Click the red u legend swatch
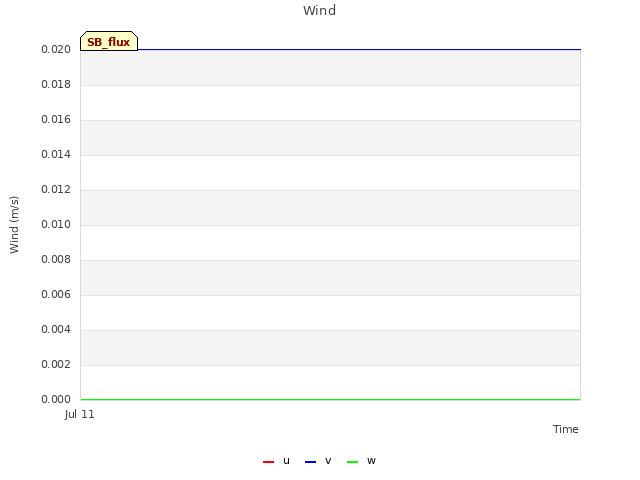Viewport: 640px width, 480px height. [x=268, y=462]
